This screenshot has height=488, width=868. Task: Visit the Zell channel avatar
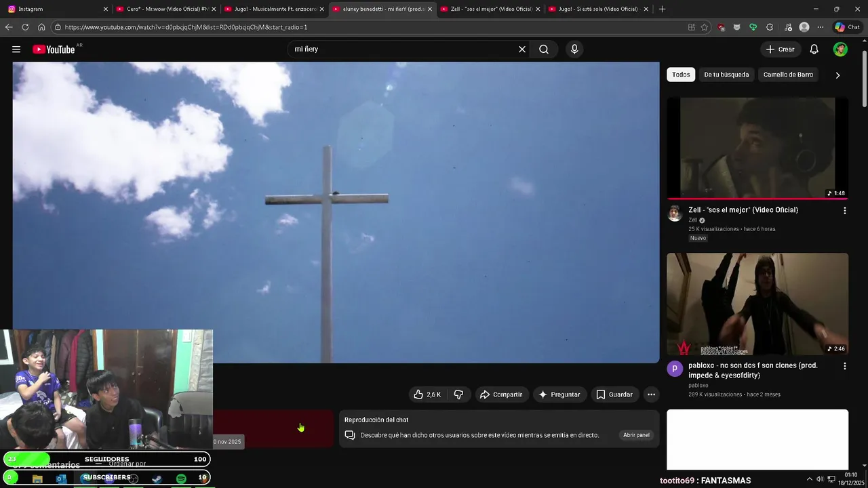click(x=675, y=213)
